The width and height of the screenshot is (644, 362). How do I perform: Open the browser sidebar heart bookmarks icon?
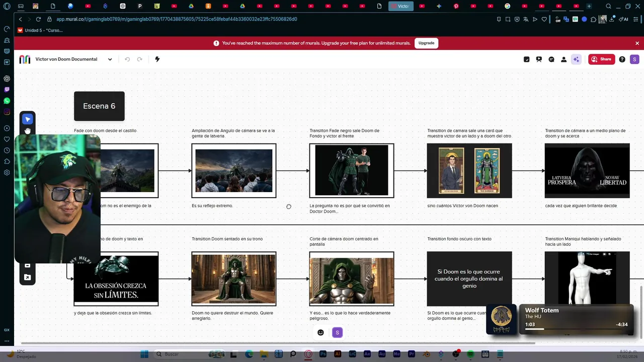(7, 139)
